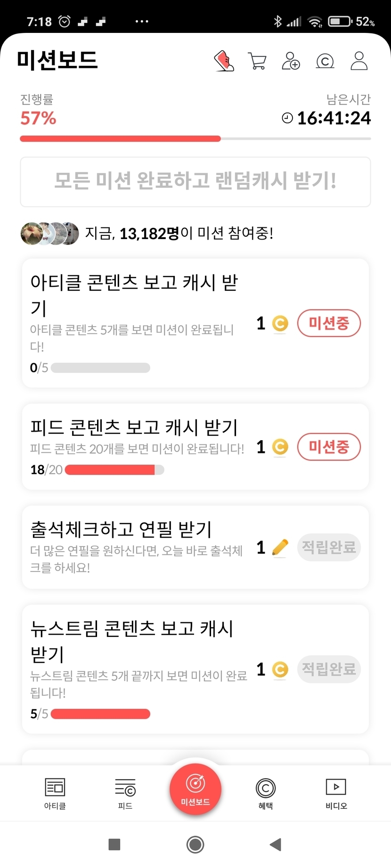
Task: Tap the coin icon on 아티클 mission
Action: (280, 323)
